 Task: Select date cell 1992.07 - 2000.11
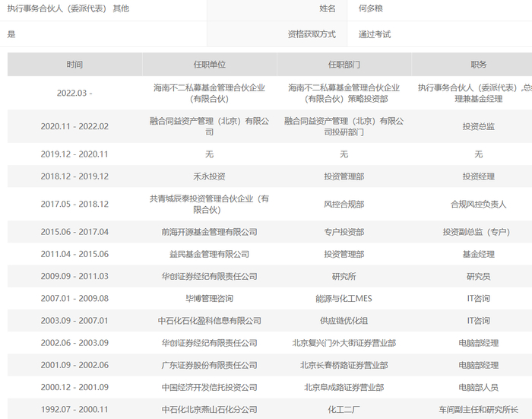pos(74,409)
